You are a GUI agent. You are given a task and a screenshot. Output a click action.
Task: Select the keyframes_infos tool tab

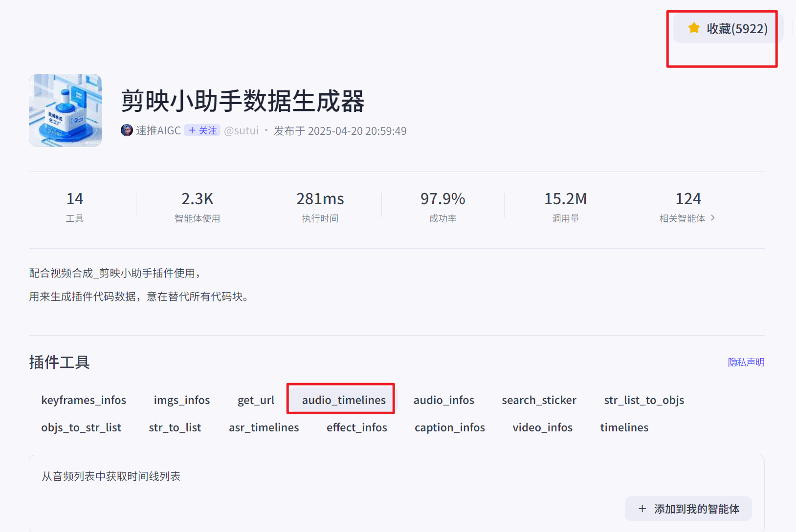click(x=84, y=400)
